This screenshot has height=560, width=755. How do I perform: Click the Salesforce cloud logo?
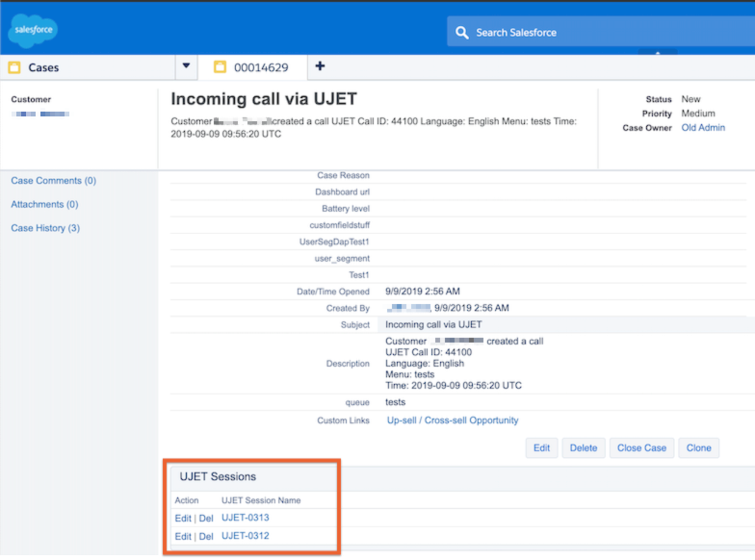tap(33, 31)
